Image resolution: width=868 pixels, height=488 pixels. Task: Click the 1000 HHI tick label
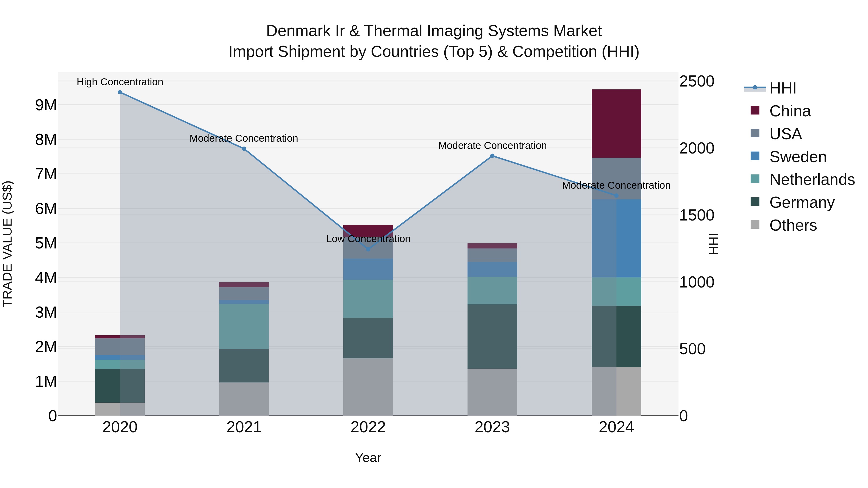(697, 282)
